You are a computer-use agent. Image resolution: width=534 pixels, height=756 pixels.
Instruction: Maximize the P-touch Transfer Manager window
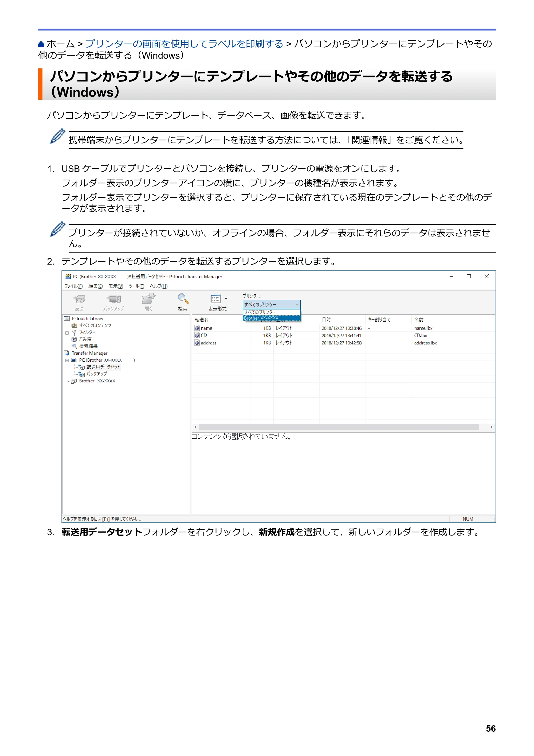click(x=469, y=277)
